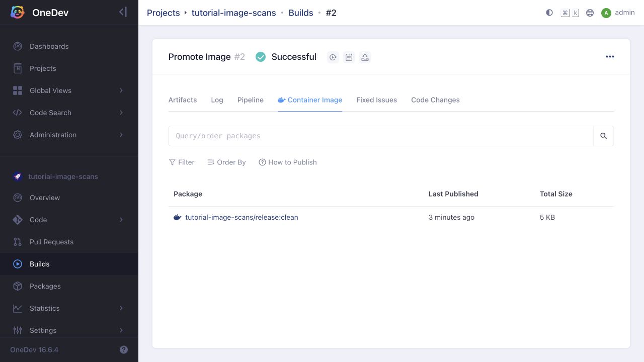
Task: Expand the Statistics chevron
Action: [121, 308]
